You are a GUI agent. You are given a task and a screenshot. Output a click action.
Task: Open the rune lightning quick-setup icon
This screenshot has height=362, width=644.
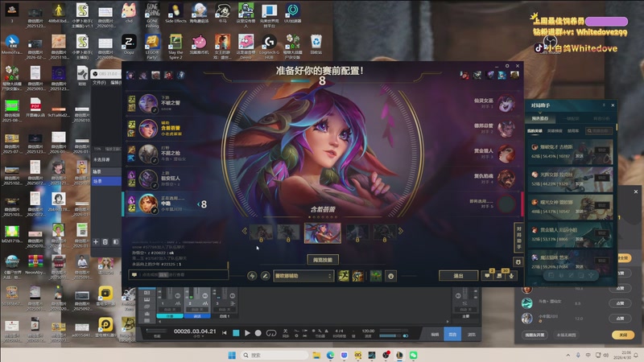point(252,276)
